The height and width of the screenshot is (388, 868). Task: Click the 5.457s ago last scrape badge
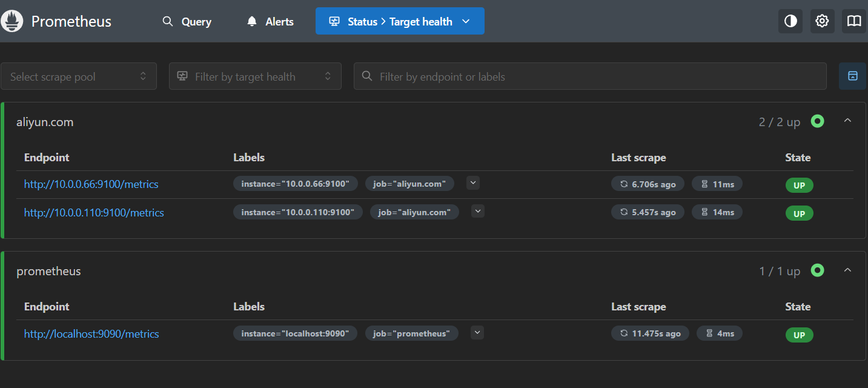[x=648, y=212]
